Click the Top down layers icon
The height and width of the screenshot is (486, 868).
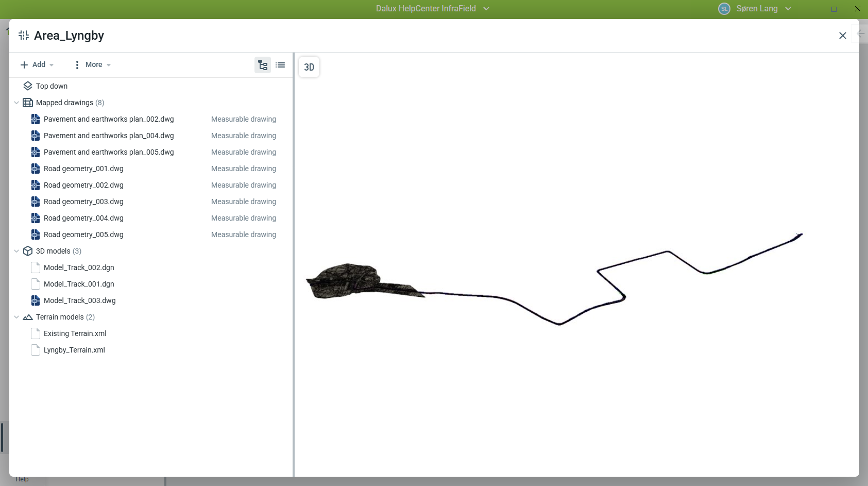[28, 86]
